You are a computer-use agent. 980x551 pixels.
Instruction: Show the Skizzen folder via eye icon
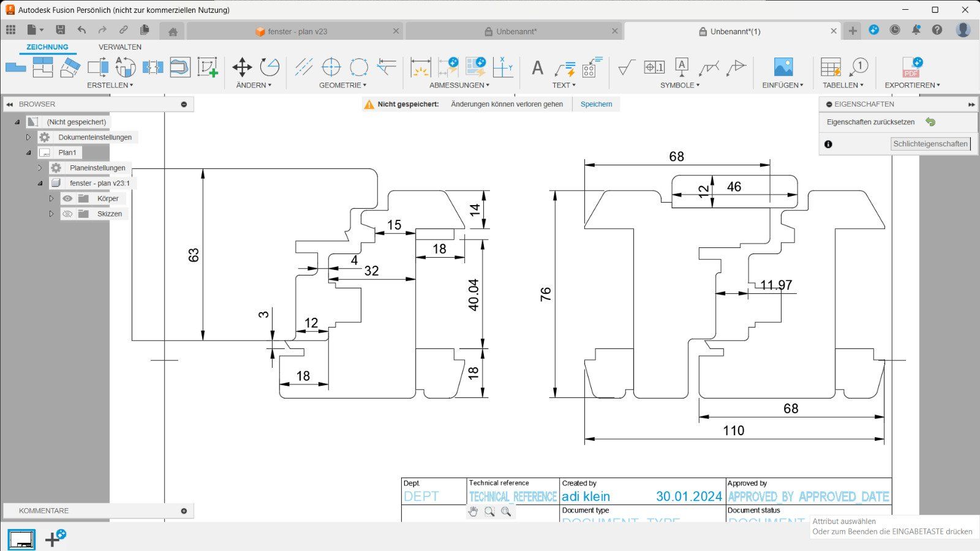click(x=67, y=214)
